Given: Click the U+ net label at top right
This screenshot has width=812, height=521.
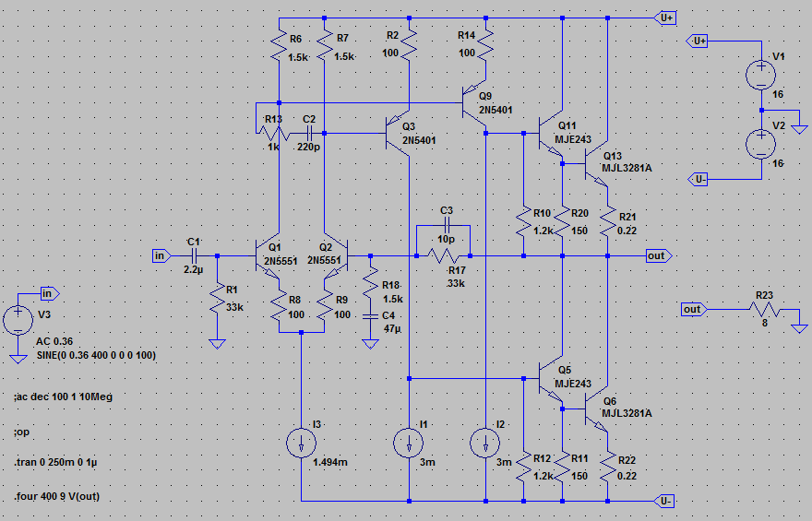Looking at the screenshot, I should click(666, 18).
